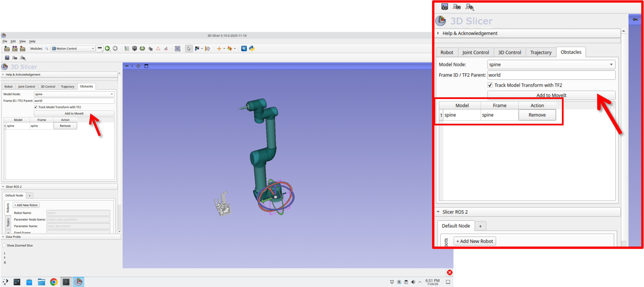Click Remove button in the enlarged inset
The height and width of the screenshot is (287, 644).
(537, 115)
